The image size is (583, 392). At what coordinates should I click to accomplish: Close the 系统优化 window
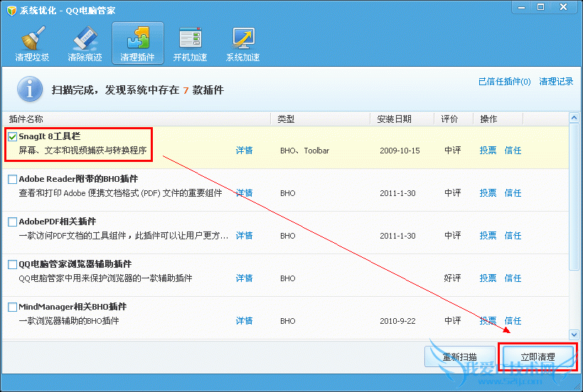[x=564, y=7]
